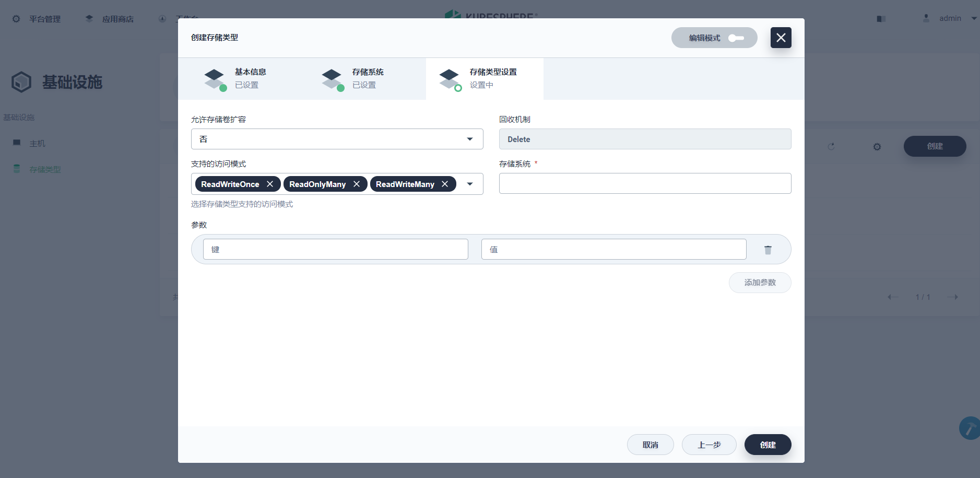Open the 平台管理 menu
The width and height of the screenshot is (980, 478).
point(37,19)
